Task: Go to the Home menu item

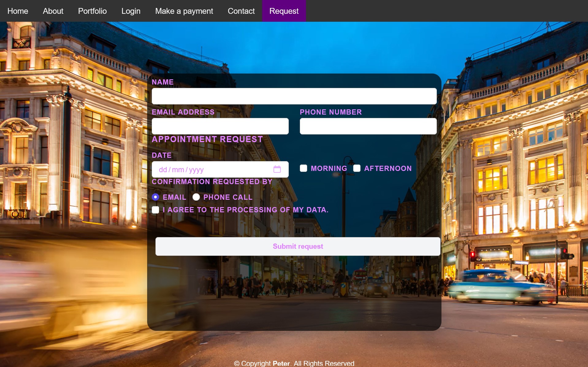Action: click(x=18, y=11)
